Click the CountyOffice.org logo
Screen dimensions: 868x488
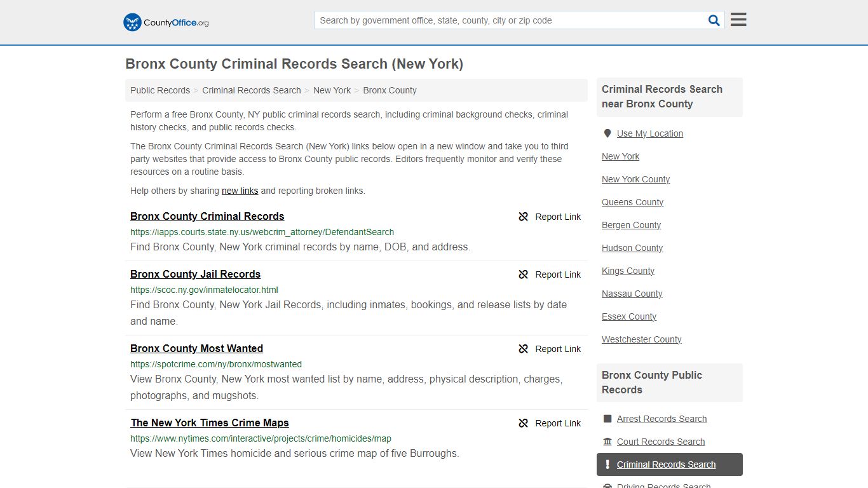click(x=166, y=22)
